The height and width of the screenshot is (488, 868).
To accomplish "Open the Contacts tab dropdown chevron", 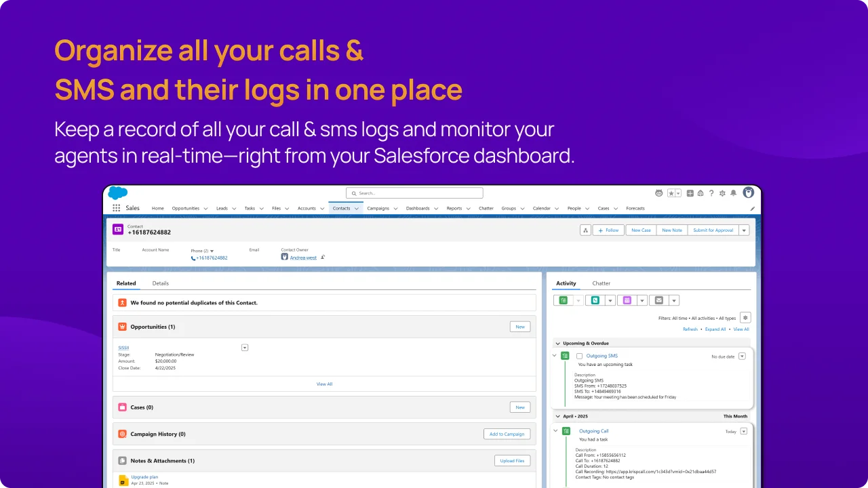I will tap(356, 209).
